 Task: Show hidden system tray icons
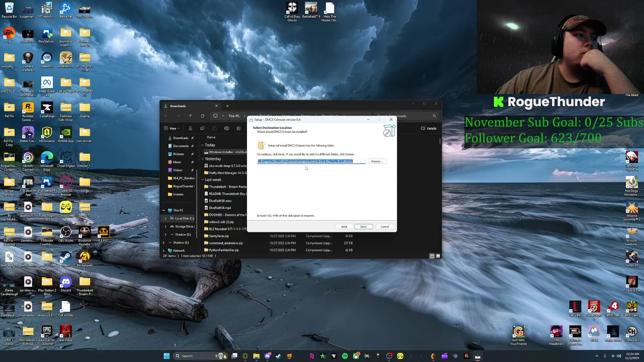click(597, 356)
